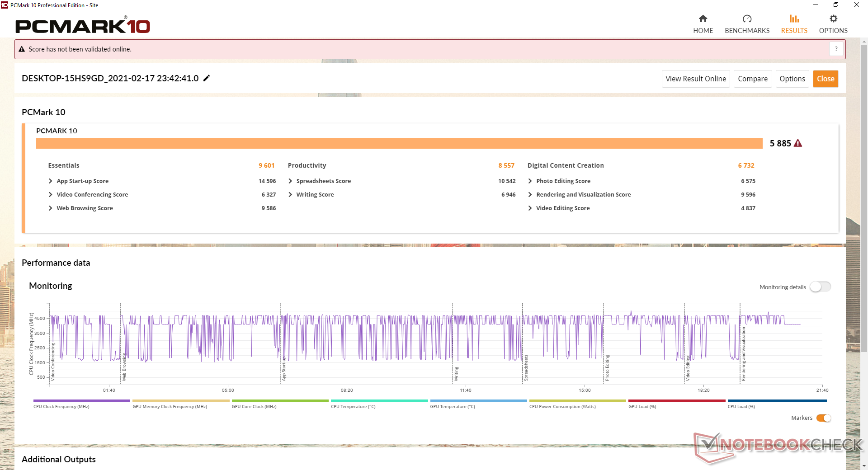Click the red warning triangle beside score 5 885

[x=798, y=143]
